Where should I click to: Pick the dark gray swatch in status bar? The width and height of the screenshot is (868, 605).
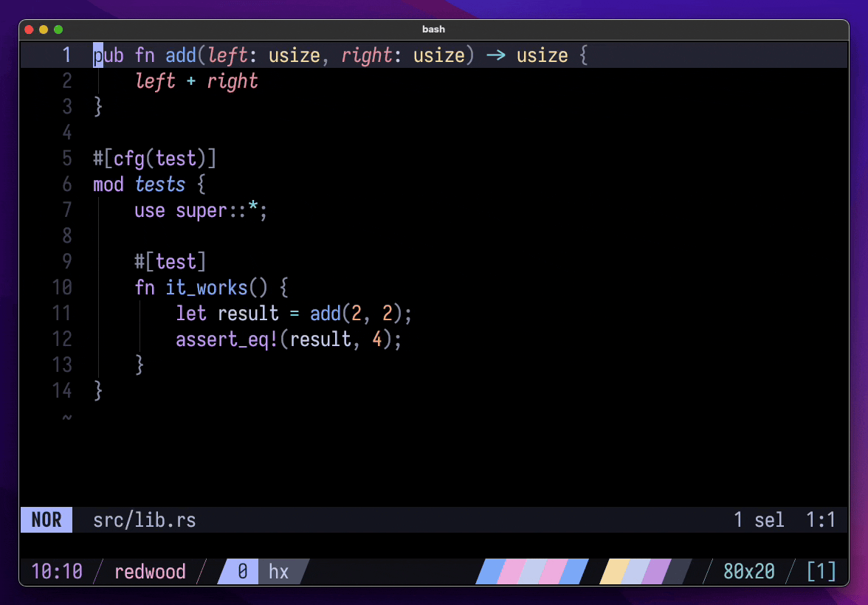(x=676, y=571)
